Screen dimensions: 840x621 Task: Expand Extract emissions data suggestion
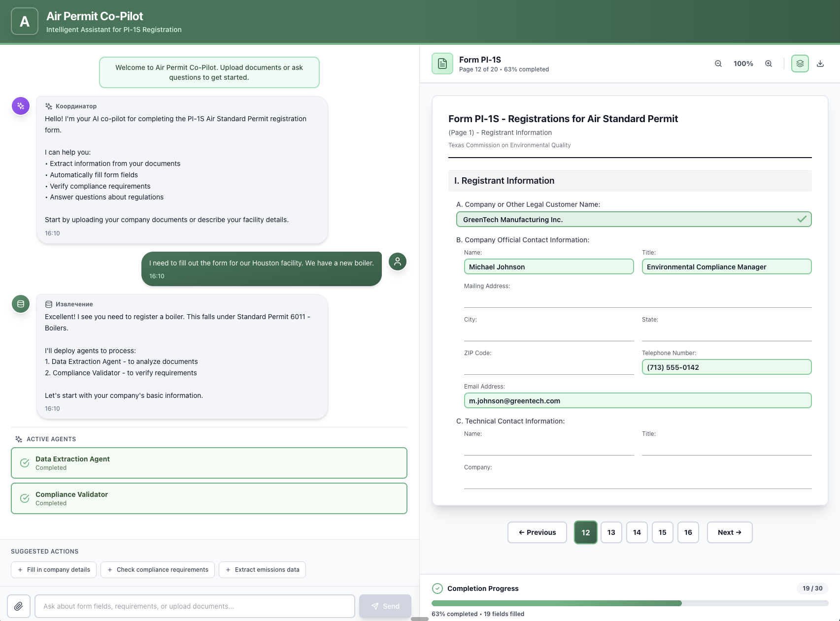tap(262, 569)
